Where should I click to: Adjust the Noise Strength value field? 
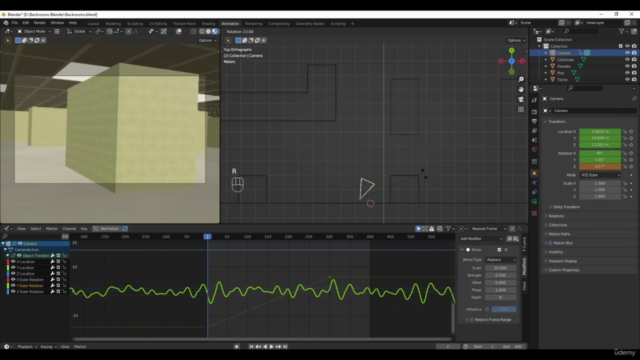pos(501,275)
